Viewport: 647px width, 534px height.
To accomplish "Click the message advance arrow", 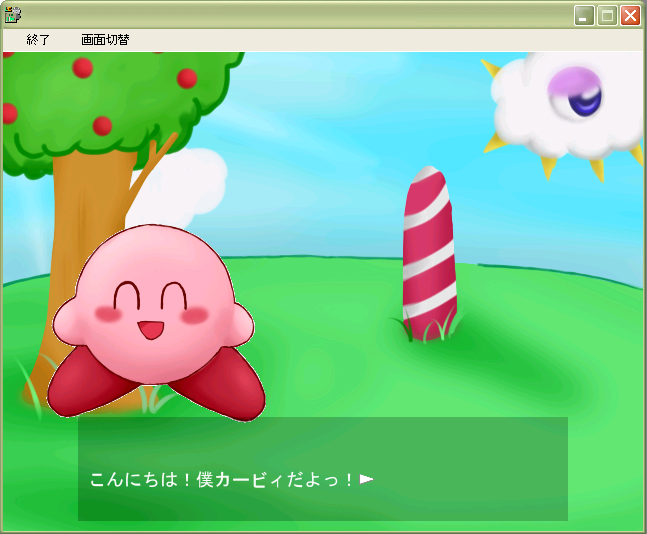I will point(366,479).
